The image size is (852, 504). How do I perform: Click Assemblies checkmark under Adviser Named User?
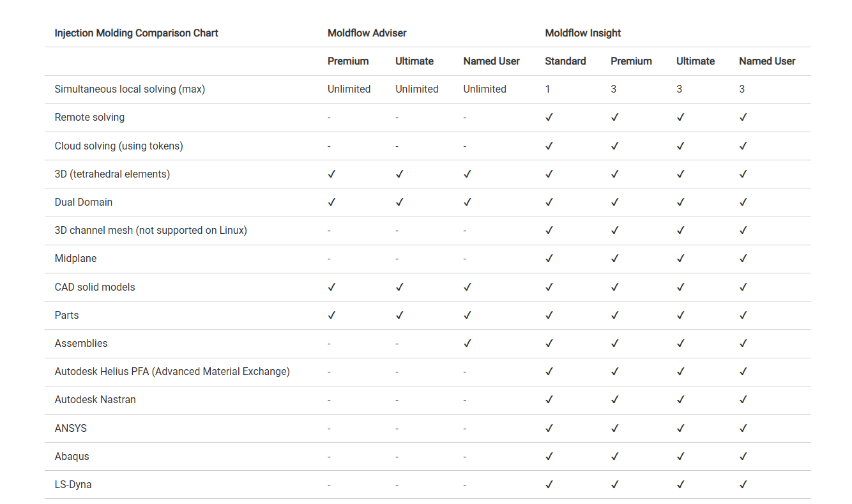(x=467, y=344)
